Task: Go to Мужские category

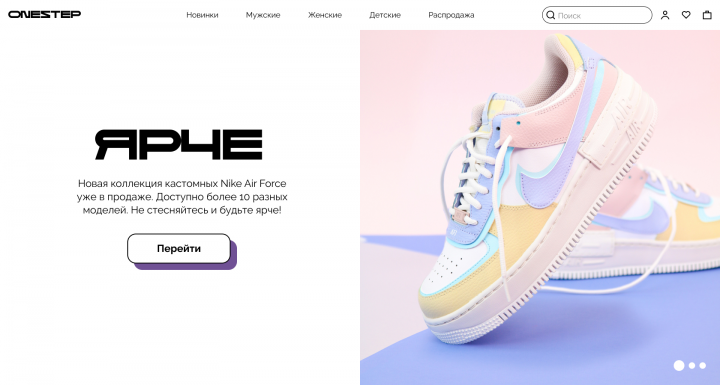Action: [x=263, y=15]
